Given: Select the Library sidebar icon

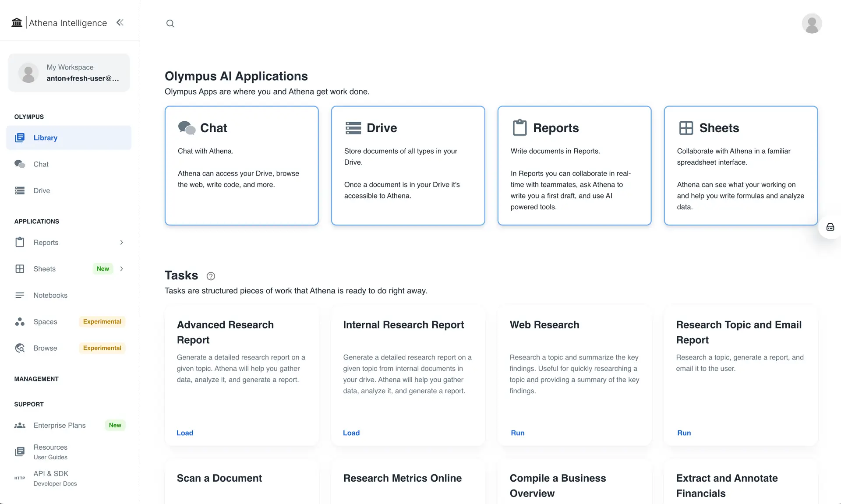Looking at the screenshot, I should [x=20, y=137].
